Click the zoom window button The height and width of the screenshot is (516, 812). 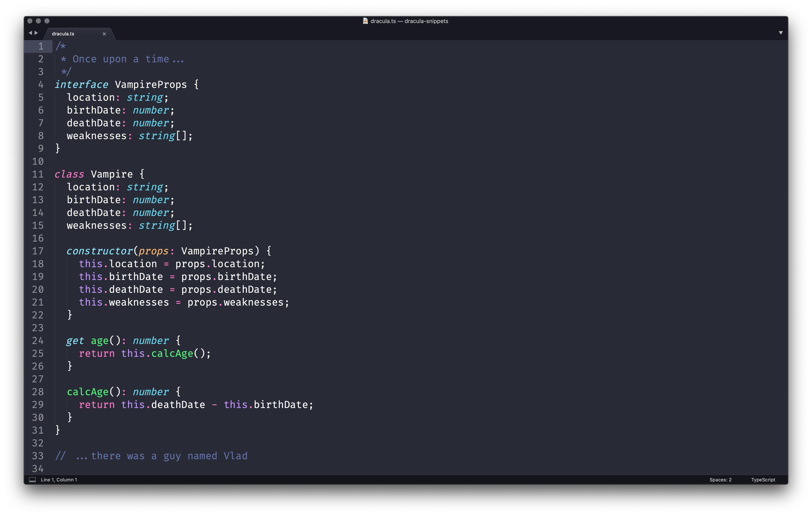click(47, 21)
